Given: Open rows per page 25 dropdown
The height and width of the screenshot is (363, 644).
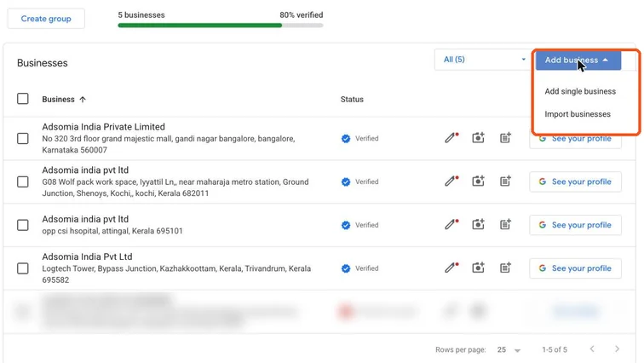Looking at the screenshot, I should coord(509,350).
